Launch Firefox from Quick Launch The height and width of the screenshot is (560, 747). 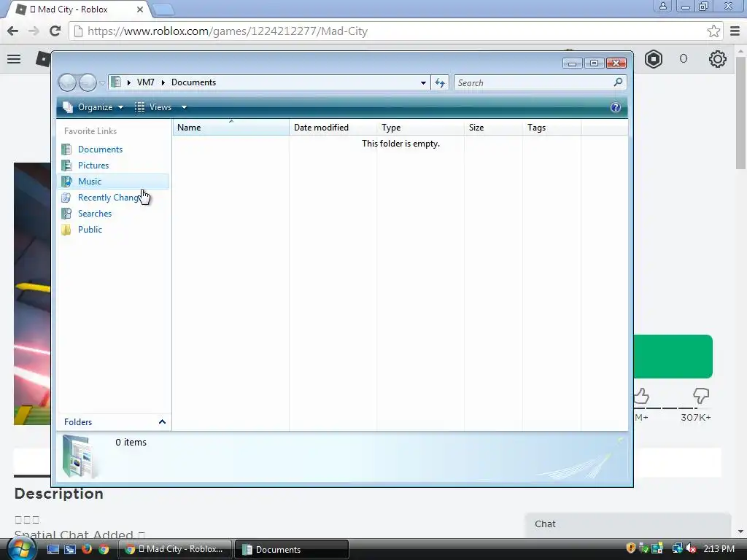pos(87,549)
